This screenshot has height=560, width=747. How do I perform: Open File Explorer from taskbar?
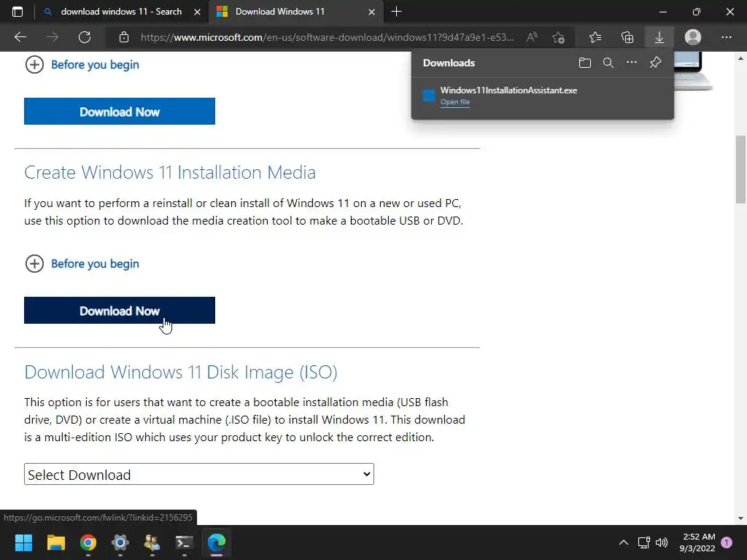[55, 542]
